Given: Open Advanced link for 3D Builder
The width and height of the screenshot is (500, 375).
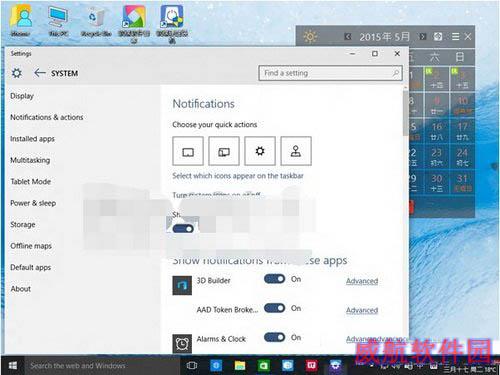Looking at the screenshot, I should [x=362, y=281].
